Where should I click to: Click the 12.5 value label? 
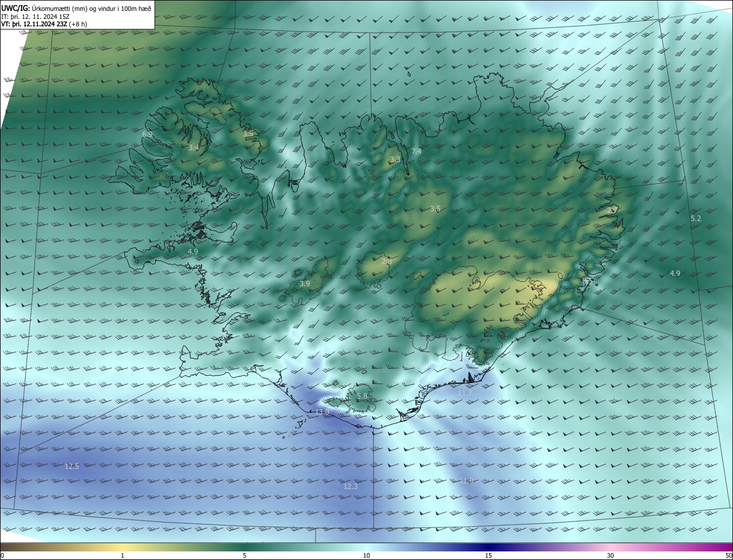[x=72, y=467]
